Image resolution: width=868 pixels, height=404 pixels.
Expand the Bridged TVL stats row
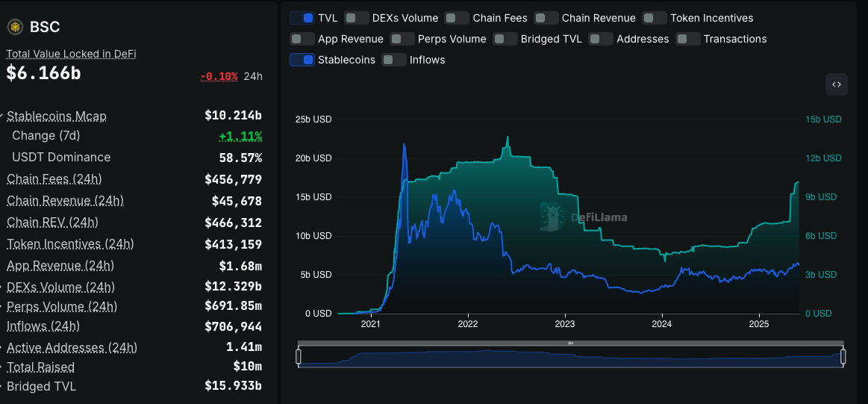pyautogui.click(x=3, y=386)
